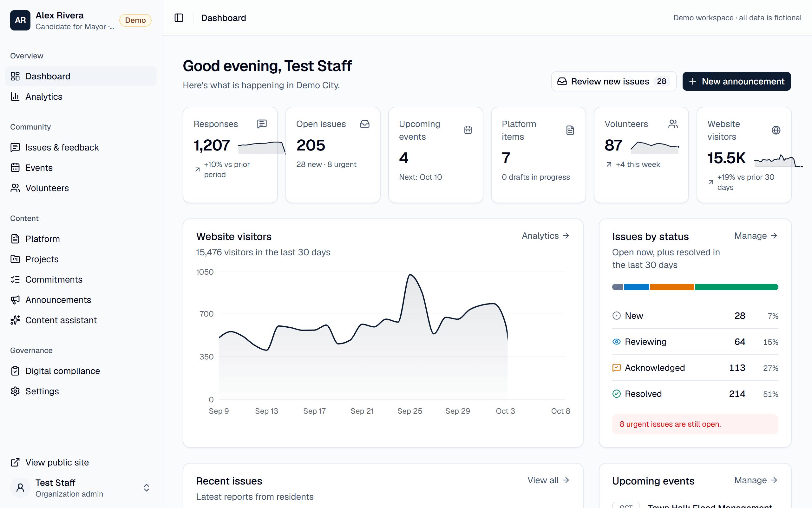
Task: Click the New status circle icon
Action: [616, 316]
